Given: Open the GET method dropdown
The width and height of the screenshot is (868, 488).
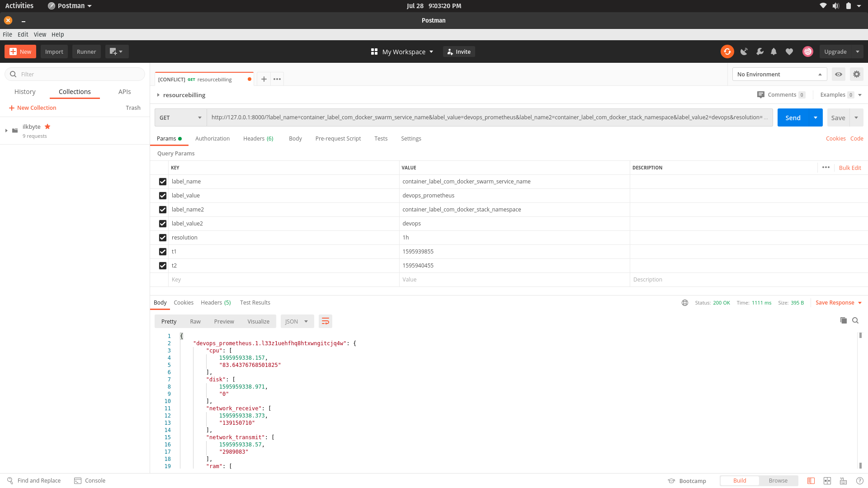Looking at the screenshot, I should coord(180,117).
